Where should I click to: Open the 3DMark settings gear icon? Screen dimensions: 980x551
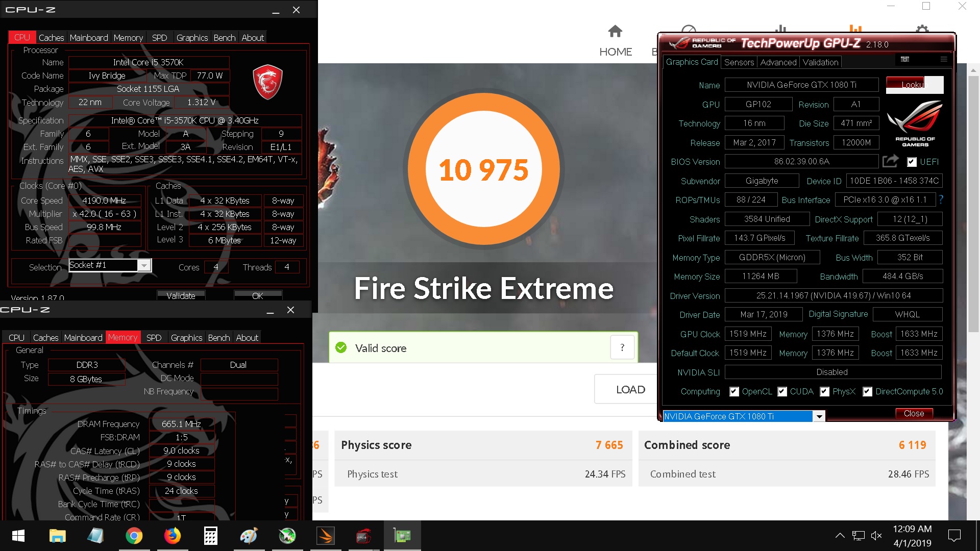922,29
